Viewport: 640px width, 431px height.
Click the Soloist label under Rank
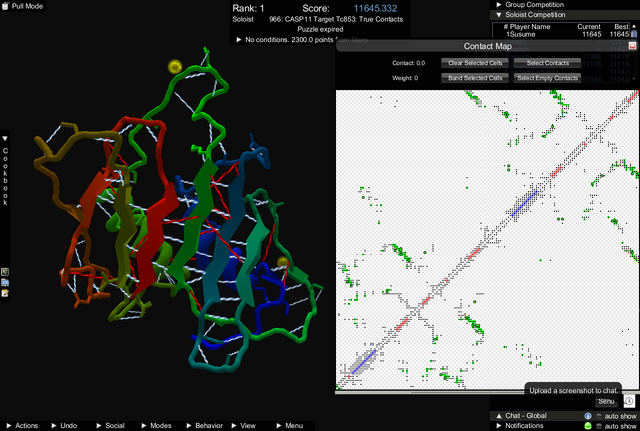pos(243,19)
